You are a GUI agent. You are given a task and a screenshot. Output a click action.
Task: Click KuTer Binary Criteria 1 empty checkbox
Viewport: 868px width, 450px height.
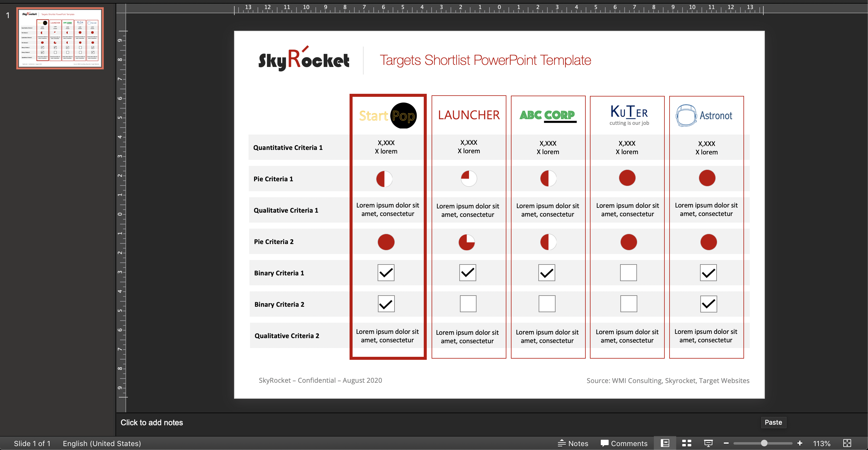tap(629, 273)
